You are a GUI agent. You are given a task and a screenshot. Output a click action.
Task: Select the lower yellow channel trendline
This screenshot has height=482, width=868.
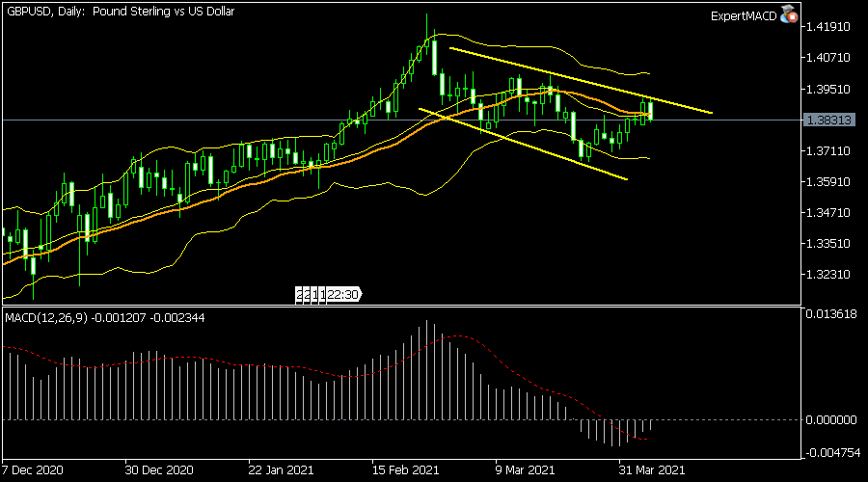tap(521, 143)
